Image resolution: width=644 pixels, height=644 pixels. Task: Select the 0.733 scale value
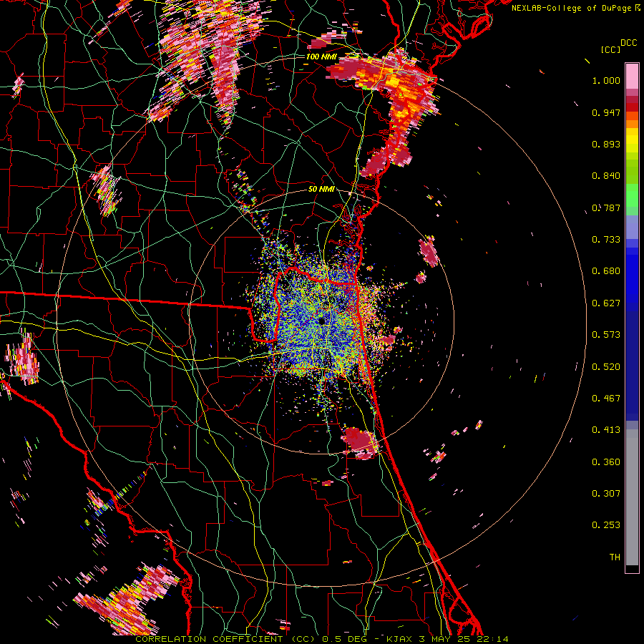(x=606, y=240)
